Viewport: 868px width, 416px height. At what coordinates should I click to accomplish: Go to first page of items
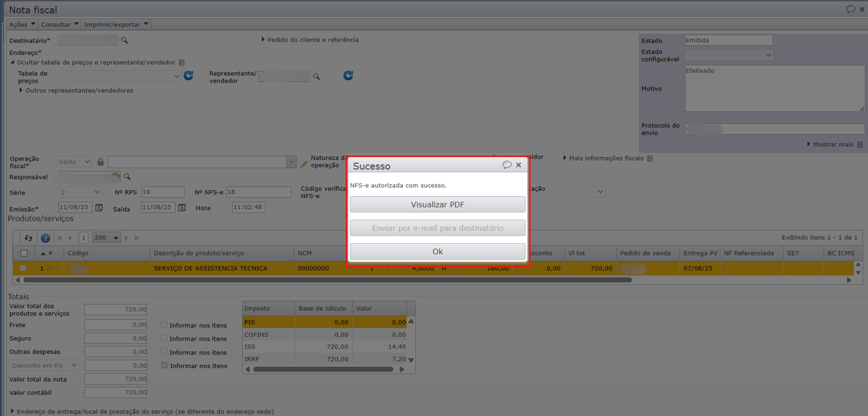pos(59,238)
